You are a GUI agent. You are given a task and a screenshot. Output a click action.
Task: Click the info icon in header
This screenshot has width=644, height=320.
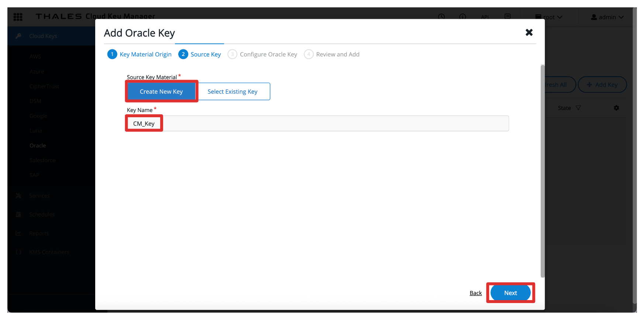[x=462, y=17]
